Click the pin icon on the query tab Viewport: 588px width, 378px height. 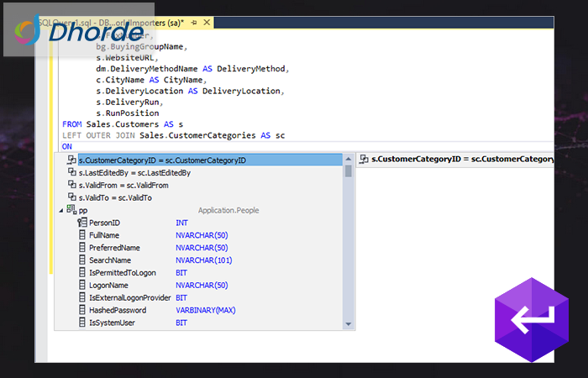click(194, 22)
